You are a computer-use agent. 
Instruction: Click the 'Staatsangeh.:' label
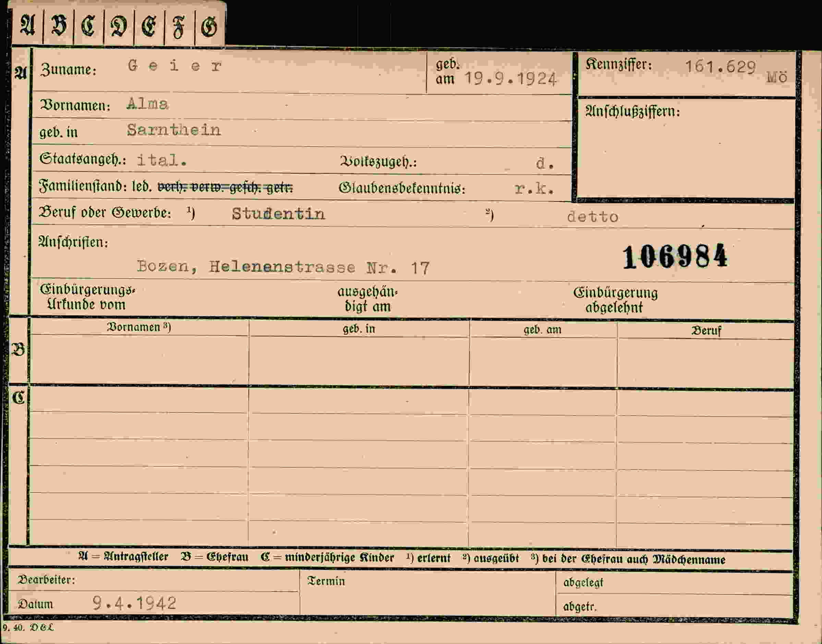click(x=83, y=159)
